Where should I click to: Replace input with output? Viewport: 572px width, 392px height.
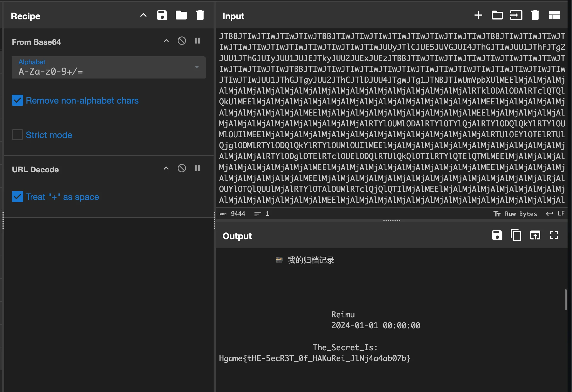(x=535, y=235)
